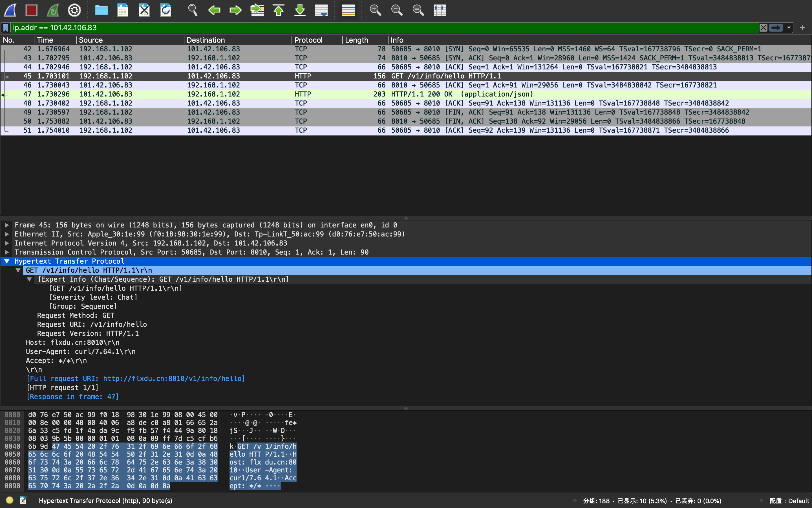Click the Default profile in status bar
812x508 pixels.
point(789,501)
